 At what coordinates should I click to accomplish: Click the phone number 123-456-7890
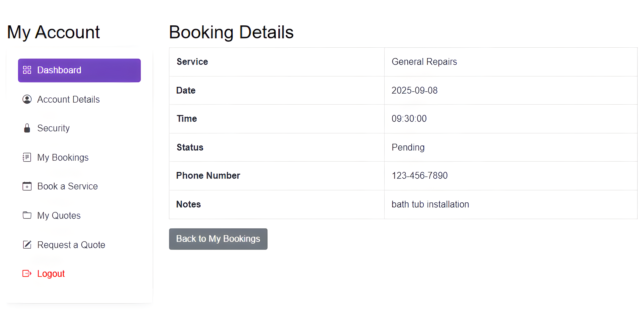(x=419, y=175)
